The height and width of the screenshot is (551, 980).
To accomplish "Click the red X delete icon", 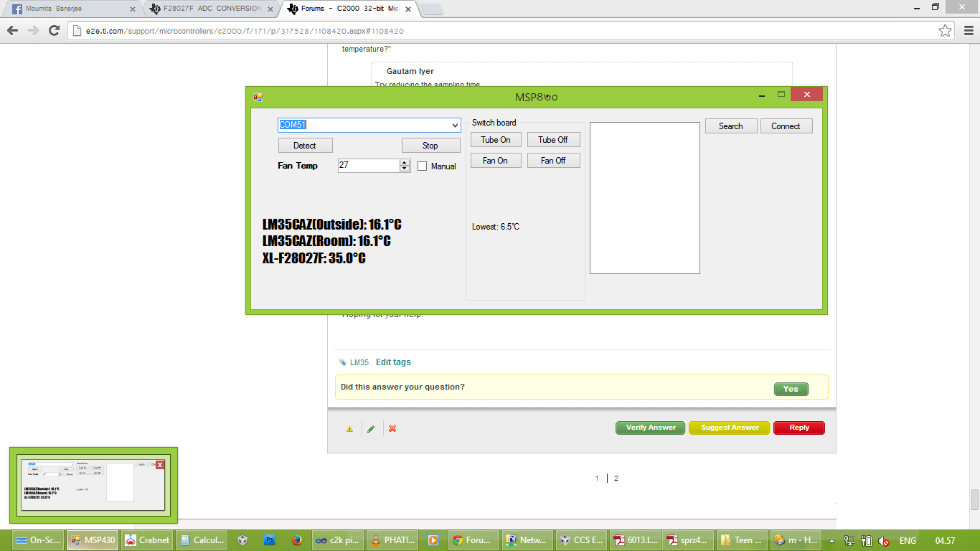I will click(x=392, y=428).
